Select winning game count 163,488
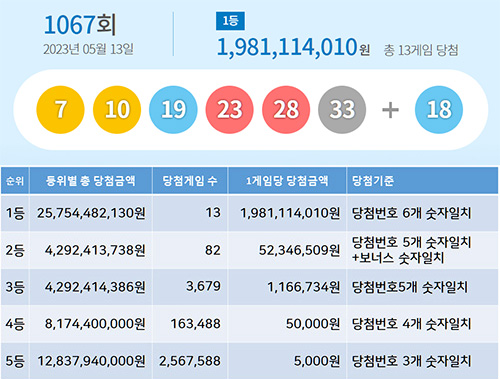The width and height of the screenshot is (500, 379). tap(196, 324)
